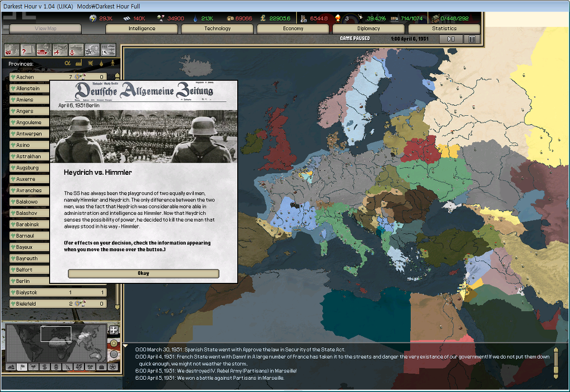Click the oil droplet resource icon
The height and width of the screenshot is (392, 570).
pyautogui.click(x=195, y=18)
